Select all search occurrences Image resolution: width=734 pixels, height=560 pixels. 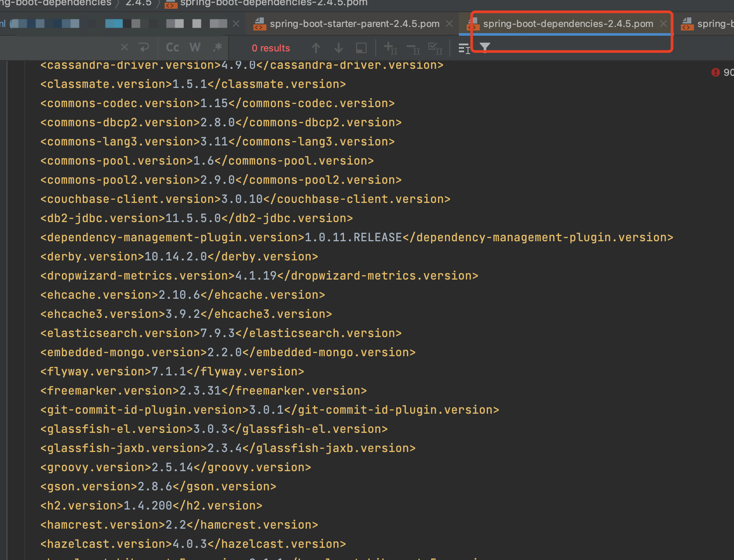[x=435, y=48]
